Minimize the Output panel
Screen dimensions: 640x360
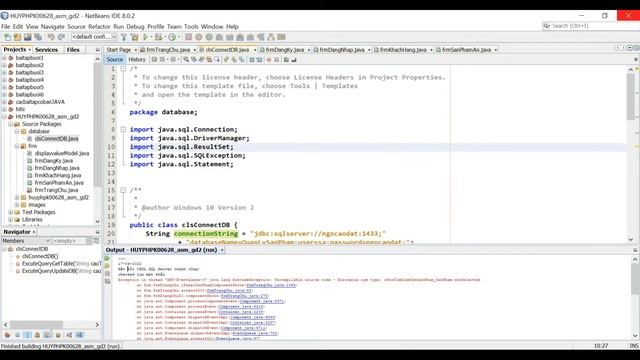pyautogui.click(x=635, y=250)
